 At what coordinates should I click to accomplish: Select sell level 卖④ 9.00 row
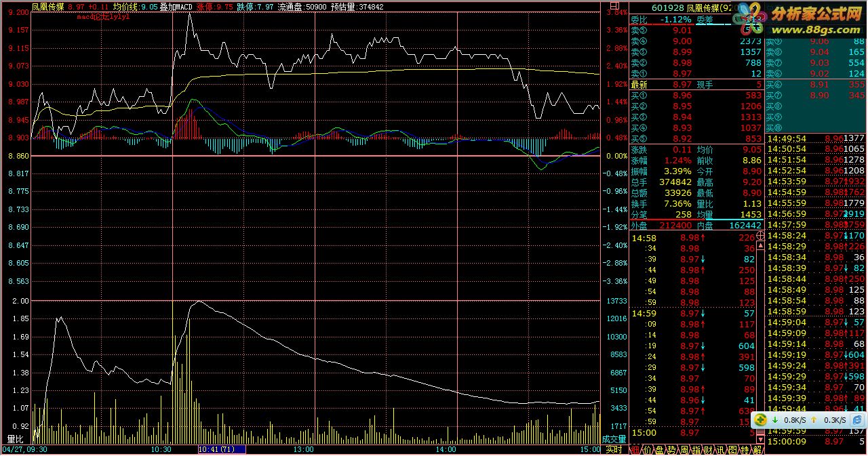pyautogui.click(x=696, y=41)
